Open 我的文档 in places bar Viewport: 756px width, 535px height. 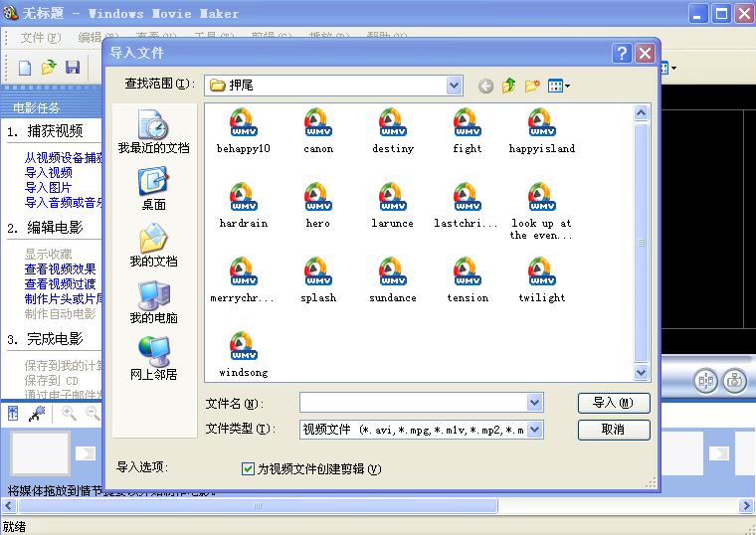(153, 245)
